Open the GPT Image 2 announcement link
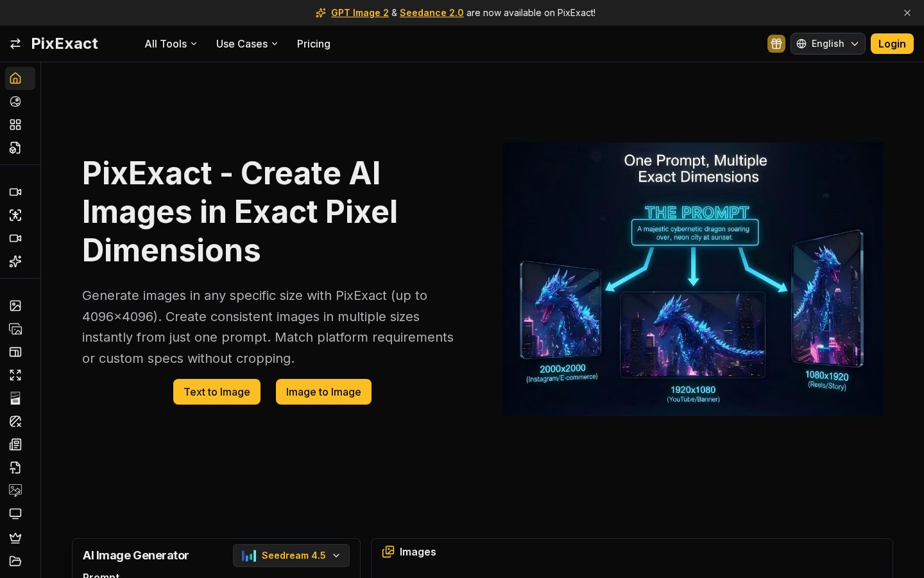 (360, 13)
